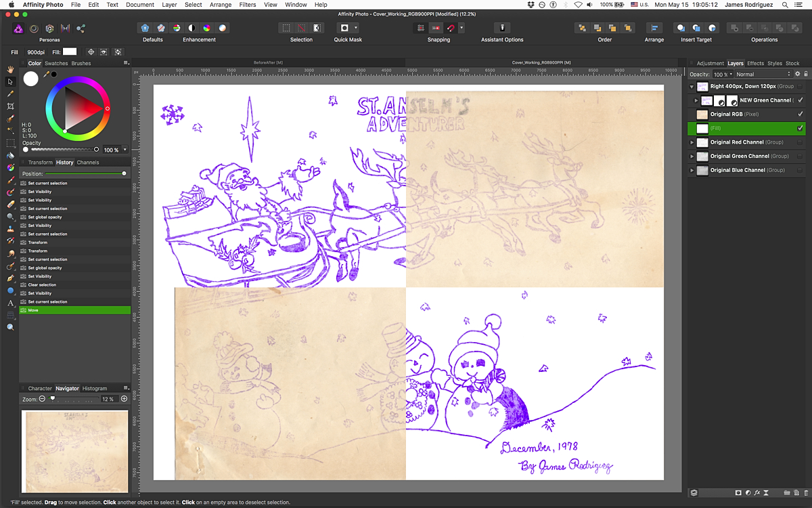Open the Brushes tab
Image resolution: width=812 pixels, height=508 pixels.
[81, 63]
